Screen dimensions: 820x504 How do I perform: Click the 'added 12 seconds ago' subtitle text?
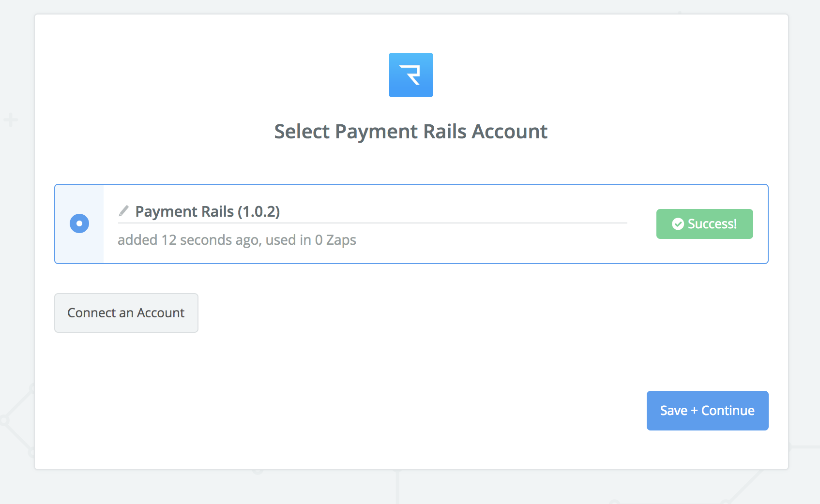coord(188,240)
